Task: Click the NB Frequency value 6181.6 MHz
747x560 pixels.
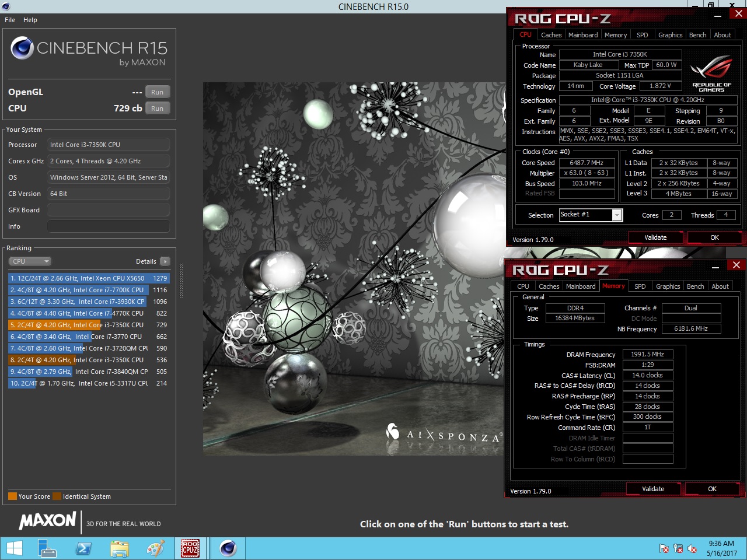Action: click(x=691, y=329)
